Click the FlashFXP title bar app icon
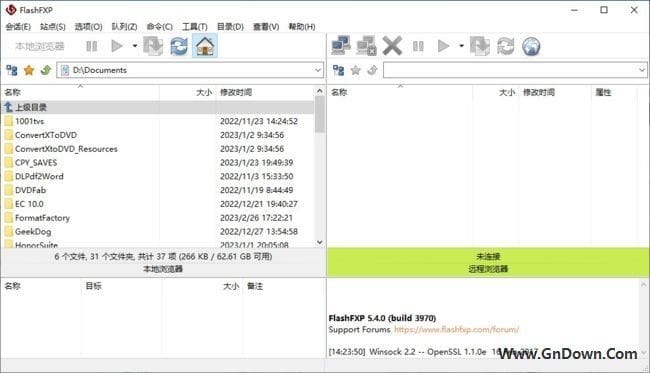The height and width of the screenshot is (373, 650). point(11,10)
